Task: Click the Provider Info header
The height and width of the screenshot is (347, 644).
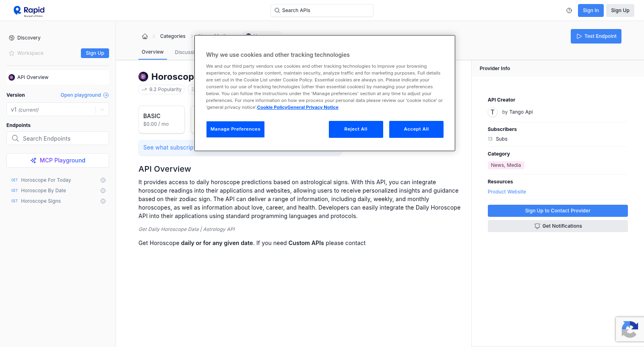Action: tap(495, 69)
